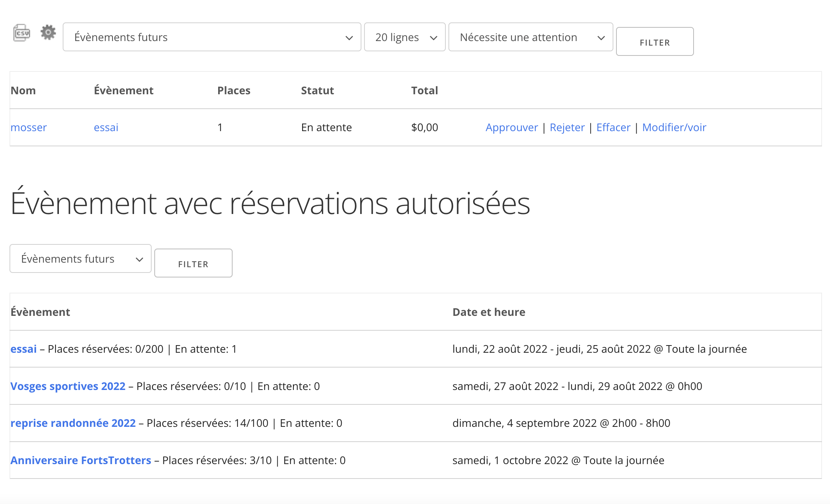Screen dimensions: 830x504
Task: Open the mosser name link
Action: click(29, 127)
